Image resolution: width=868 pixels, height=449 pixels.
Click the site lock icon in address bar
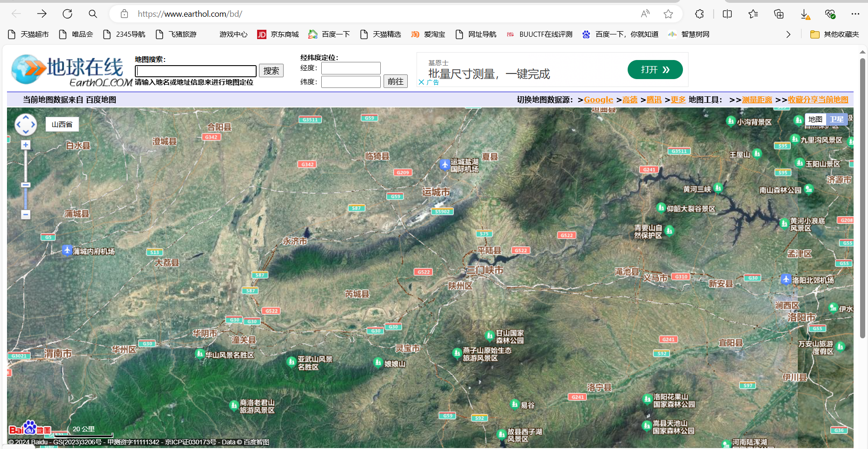[x=124, y=14]
